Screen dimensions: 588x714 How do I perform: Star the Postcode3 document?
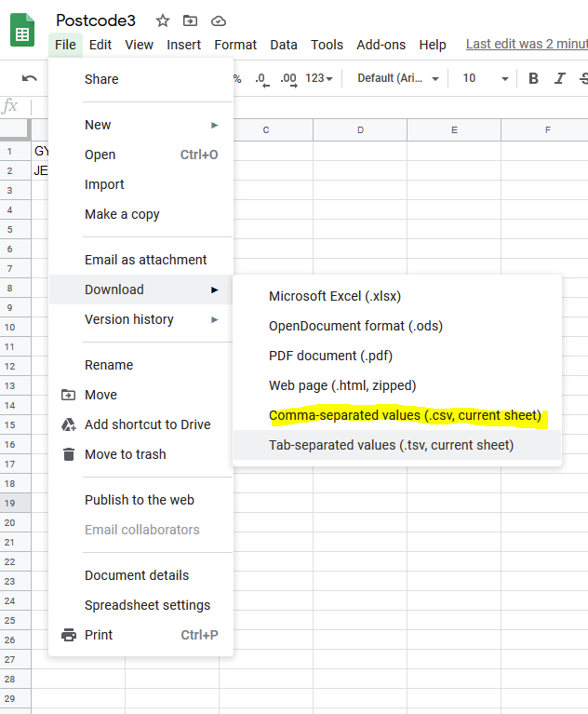pos(163,20)
